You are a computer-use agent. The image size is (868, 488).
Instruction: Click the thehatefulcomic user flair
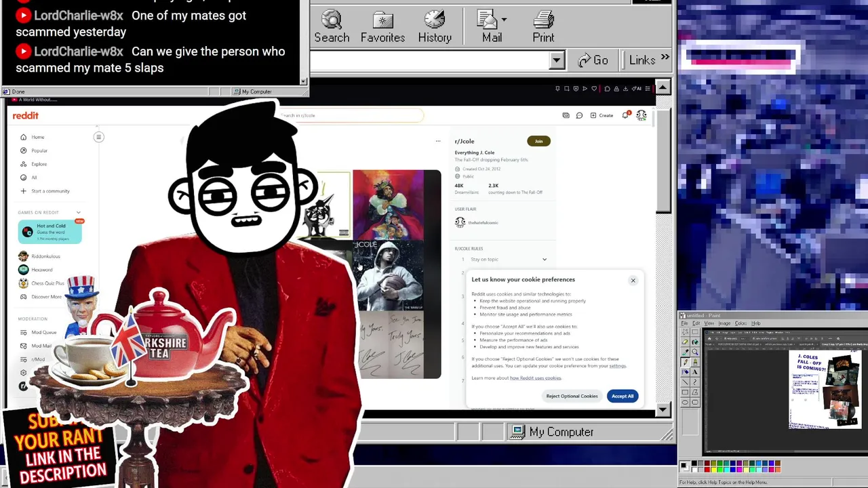477,222
